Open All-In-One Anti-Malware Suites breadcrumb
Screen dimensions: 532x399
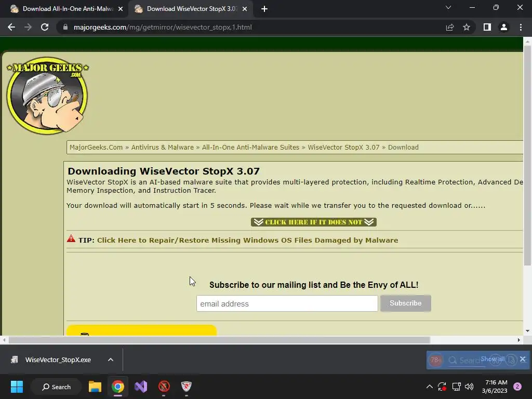pyautogui.click(x=250, y=147)
